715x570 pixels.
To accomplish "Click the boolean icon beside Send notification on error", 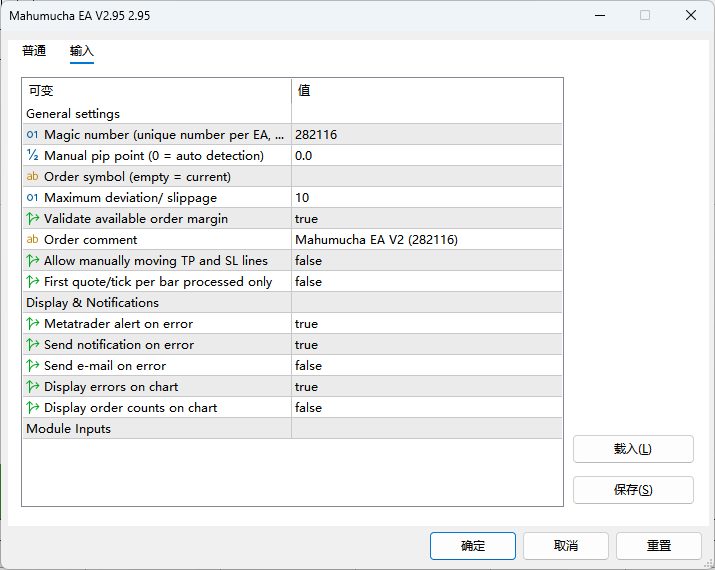I will pos(32,344).
